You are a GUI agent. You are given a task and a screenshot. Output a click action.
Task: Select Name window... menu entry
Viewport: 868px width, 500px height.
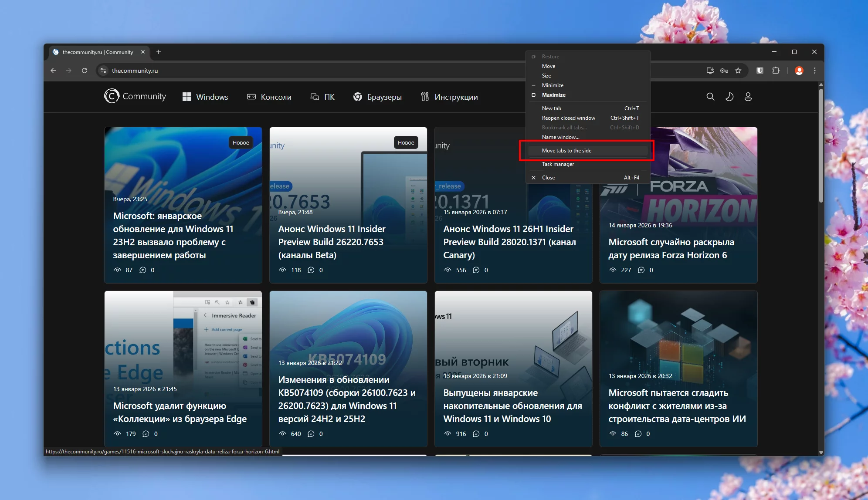560,137
